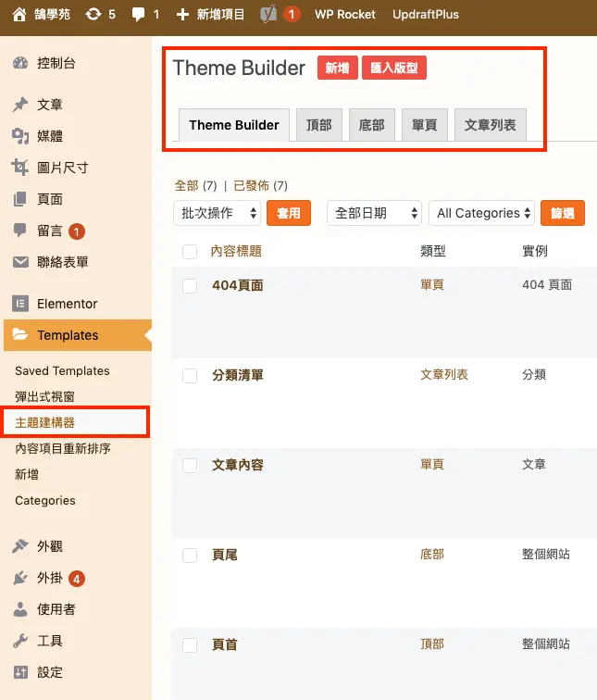This screenshot has height=700, width=597.
Task: Click the settings sliders icon
Action: coord(20,672)
